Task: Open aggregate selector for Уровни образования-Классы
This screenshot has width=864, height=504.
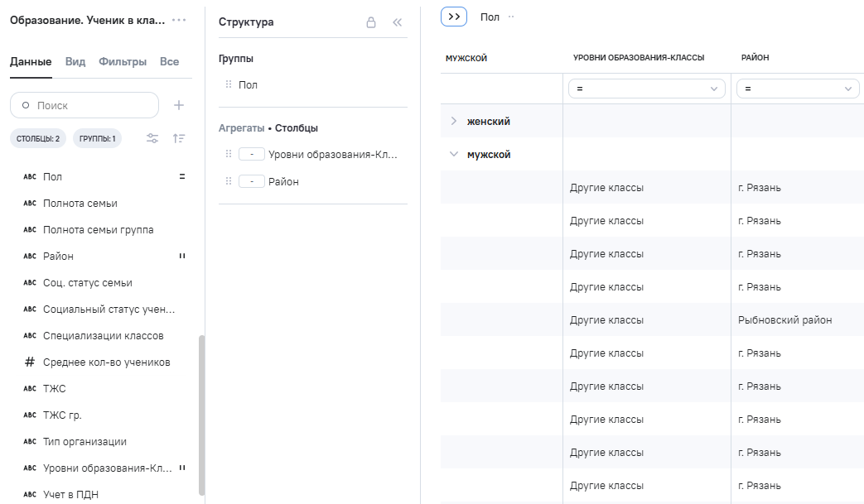Action: coord(251,155)
